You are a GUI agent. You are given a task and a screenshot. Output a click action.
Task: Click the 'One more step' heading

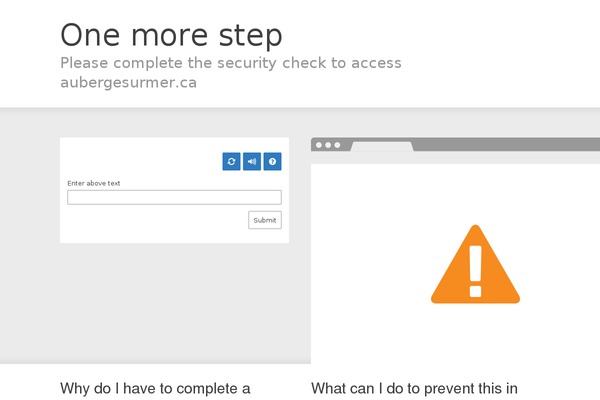[x=171, y=35]
